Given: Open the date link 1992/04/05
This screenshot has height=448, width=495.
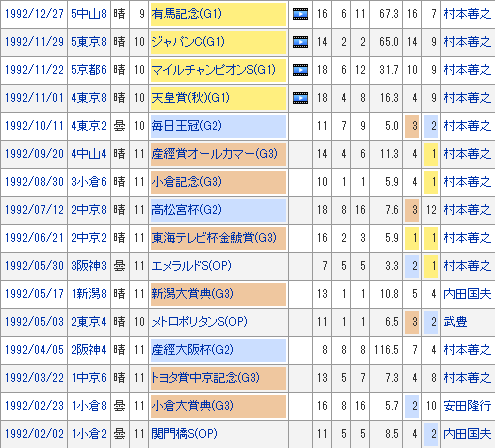Looking at the screenshot, I should (x=34, y=350).
